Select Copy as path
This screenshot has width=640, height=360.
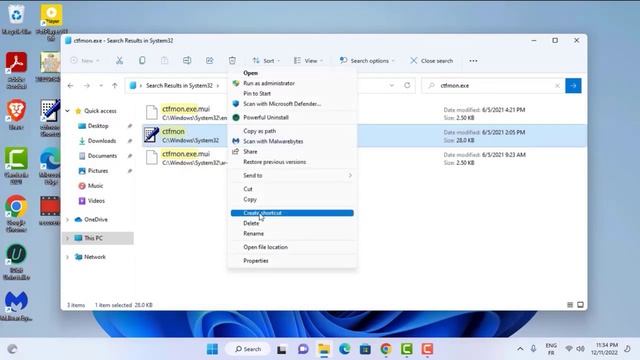[x=292, y=131]
